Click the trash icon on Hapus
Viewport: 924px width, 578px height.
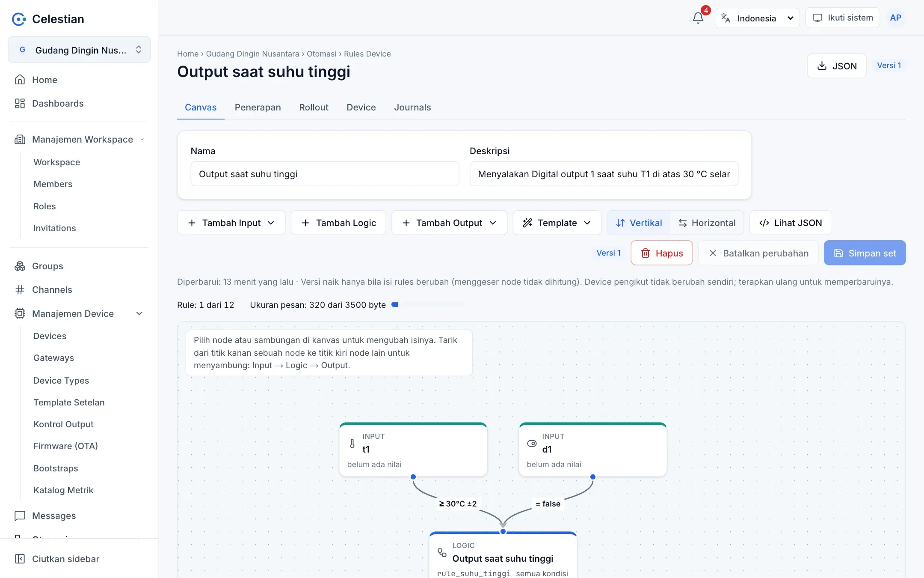click(646, 253)
